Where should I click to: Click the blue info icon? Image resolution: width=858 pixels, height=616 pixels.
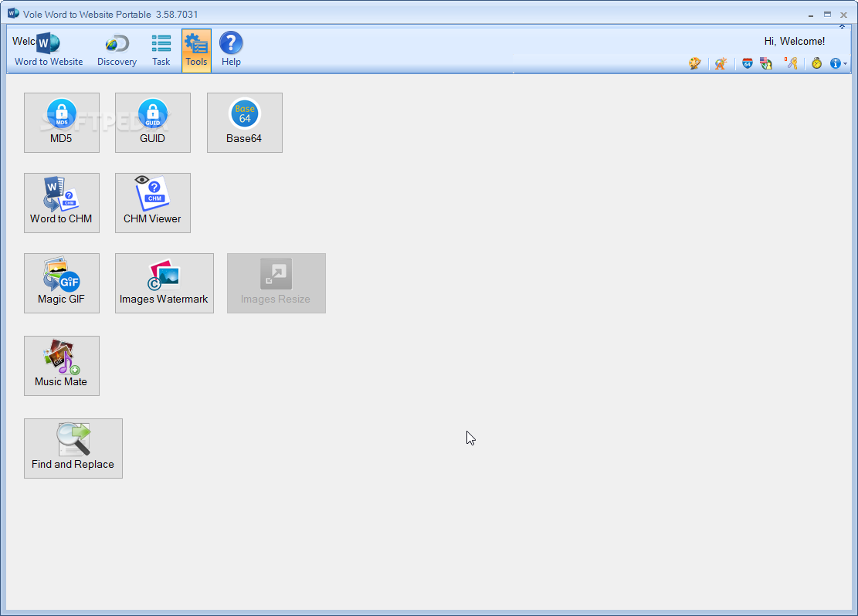835,63
